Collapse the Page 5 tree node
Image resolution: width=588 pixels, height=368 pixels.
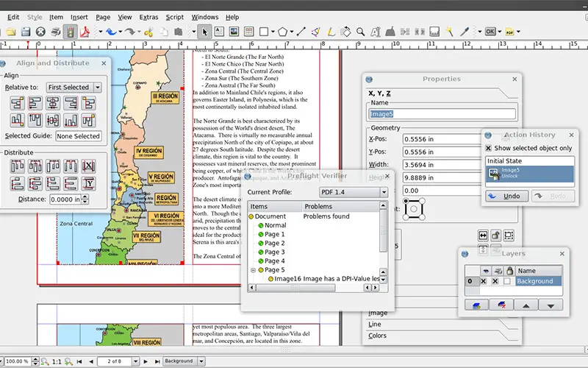click(253, 269)
